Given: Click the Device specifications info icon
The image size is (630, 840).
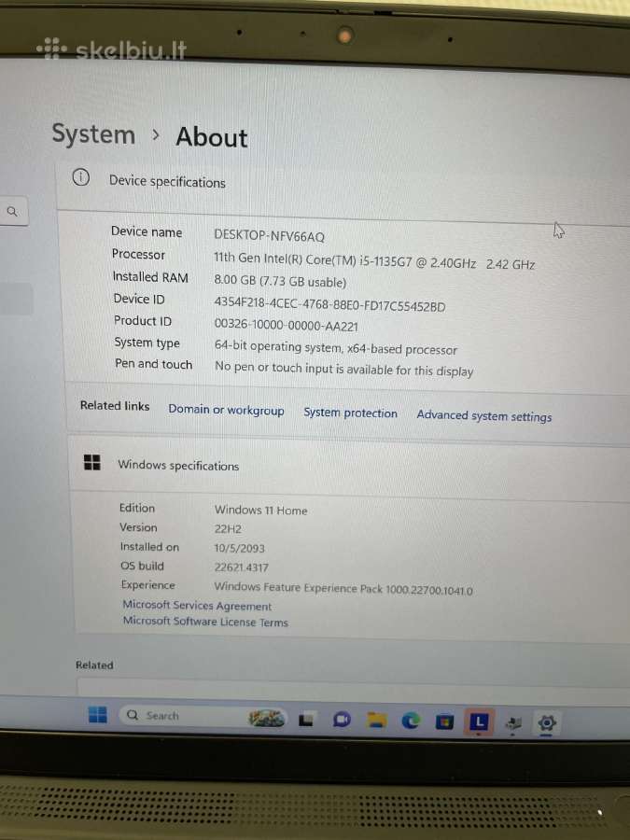Looking at the screenshot, I should click(x=81, y=176).
